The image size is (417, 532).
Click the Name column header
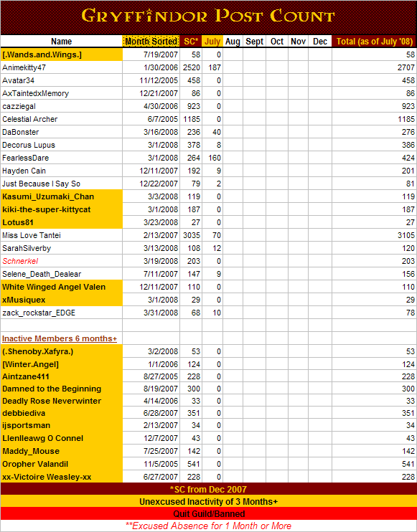point(62,42)
